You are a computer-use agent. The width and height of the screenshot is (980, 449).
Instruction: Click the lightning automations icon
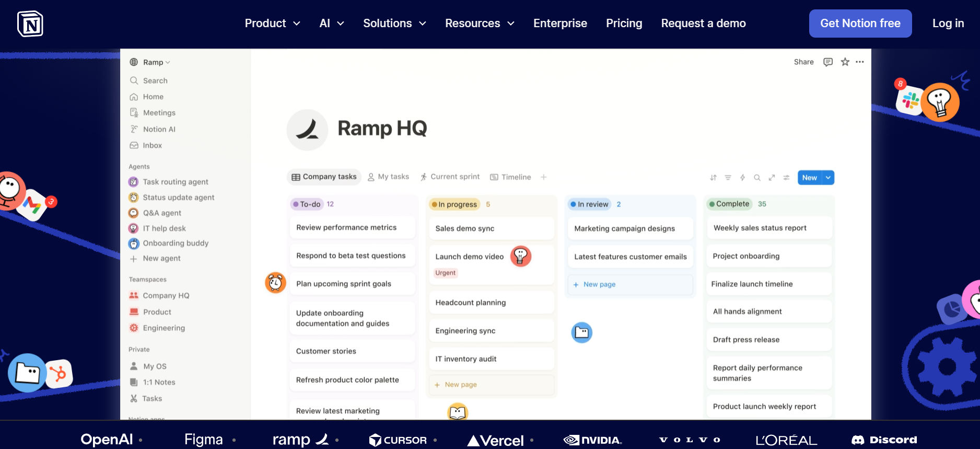[742, 178]
